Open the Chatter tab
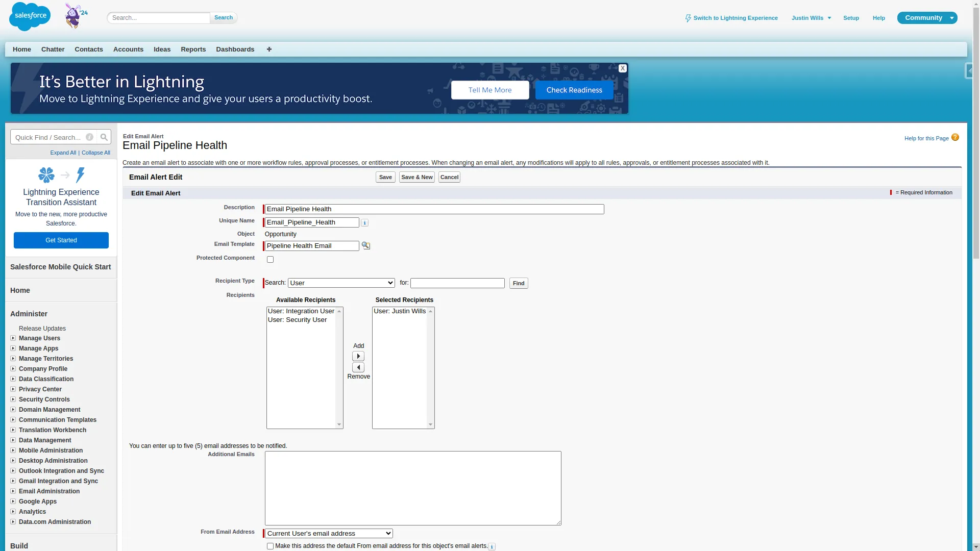Screen dimensions: 980x551 click(x=53, y=49)
